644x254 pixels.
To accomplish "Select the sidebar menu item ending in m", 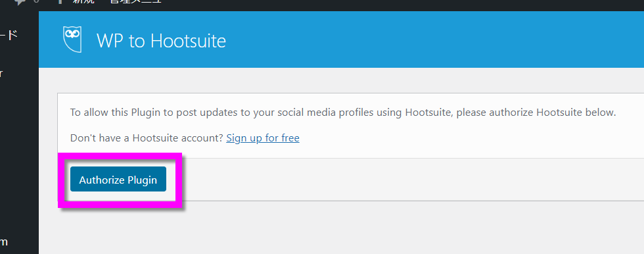I will pyautogui.click(x=4, y=241).
